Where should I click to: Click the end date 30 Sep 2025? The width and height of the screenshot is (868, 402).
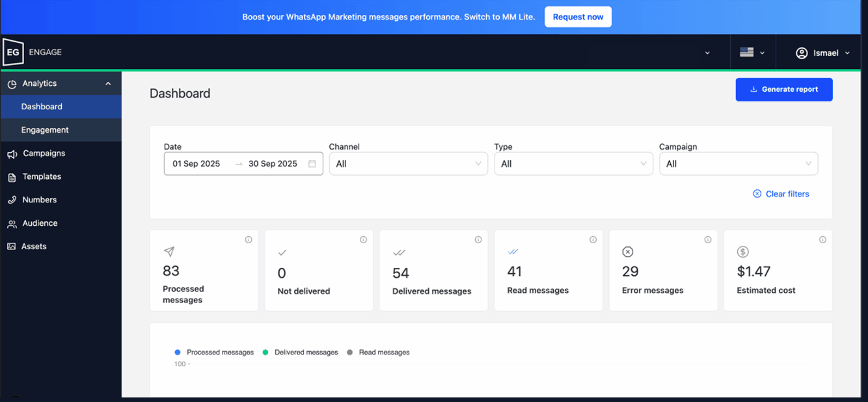pos(273,164)
